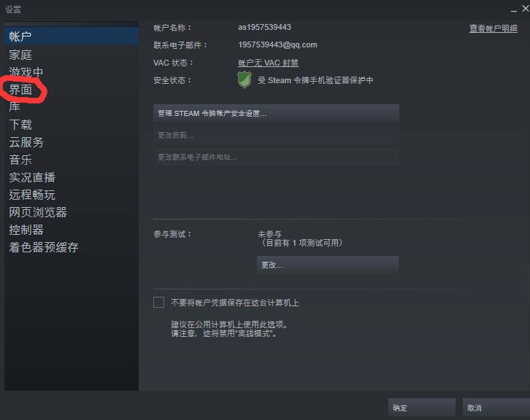Confirm settings with the 确定 button
The image size is (530, 420).
(x=421, y=408)
